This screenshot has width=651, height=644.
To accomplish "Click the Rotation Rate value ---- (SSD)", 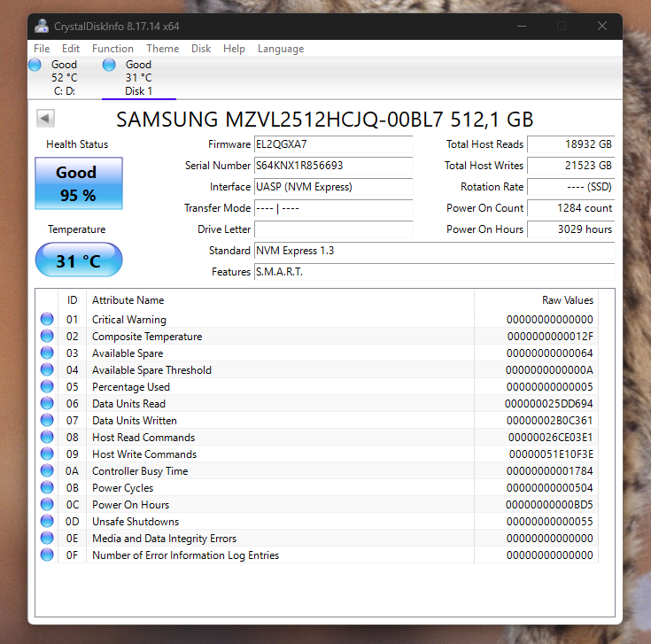I will pos(571,187).
